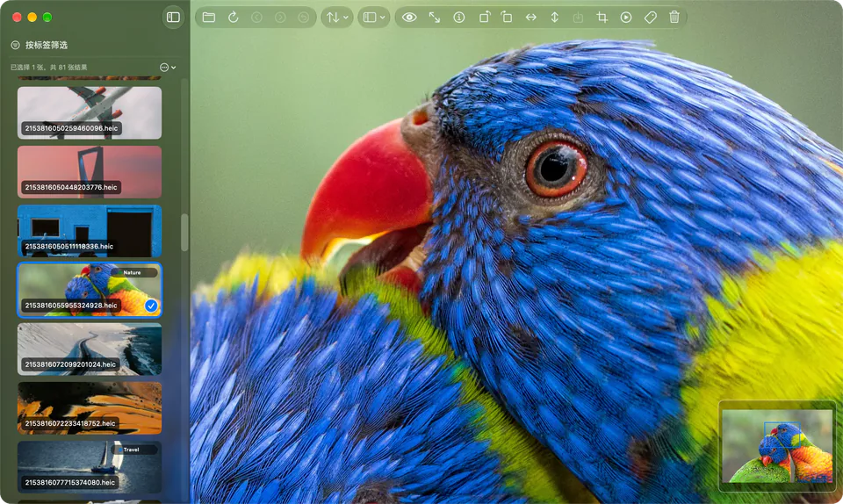
Task: Click the fullscreen expand arrows icon
Action: click(x=435, y=18)
